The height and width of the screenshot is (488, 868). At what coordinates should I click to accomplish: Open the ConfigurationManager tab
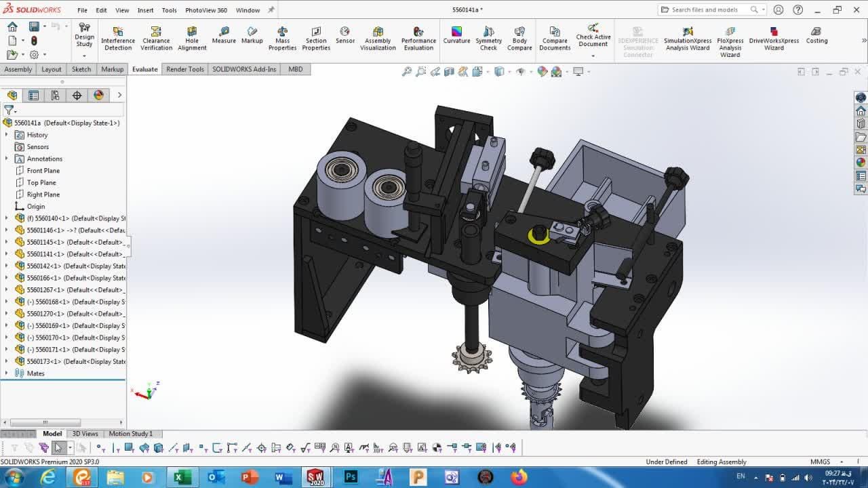(x=55, y=96)
